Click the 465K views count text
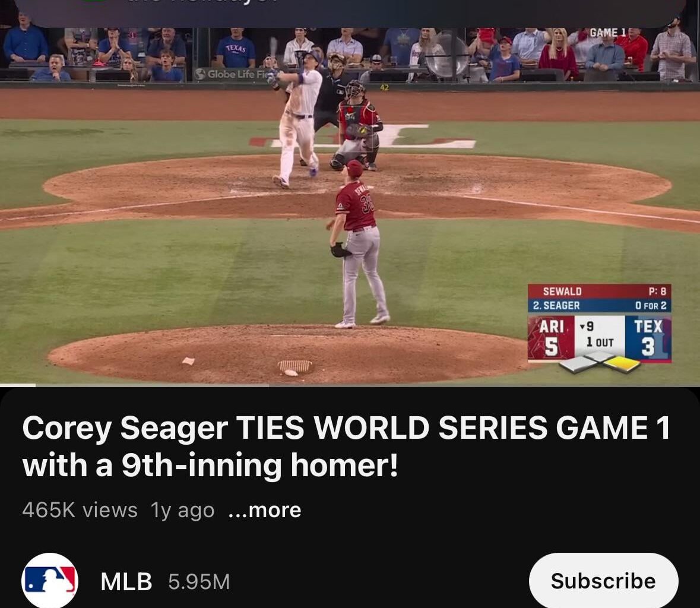 point(80,510)
